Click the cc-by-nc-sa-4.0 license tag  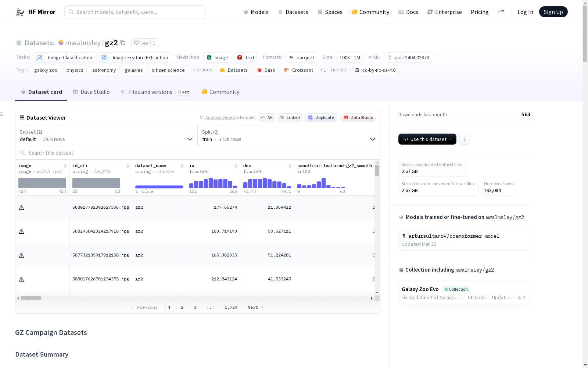[x=375, y=70]
